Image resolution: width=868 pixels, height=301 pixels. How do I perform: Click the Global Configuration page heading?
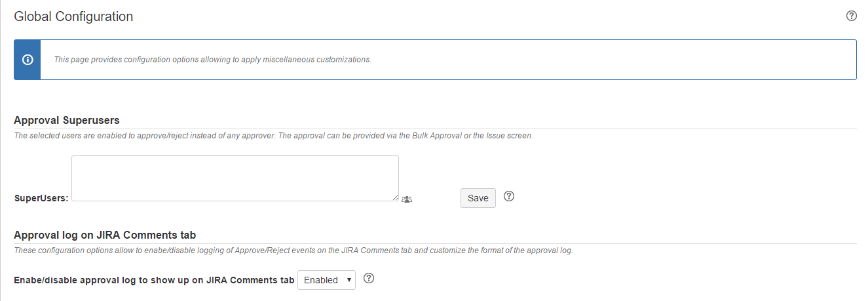pos(73,17)
